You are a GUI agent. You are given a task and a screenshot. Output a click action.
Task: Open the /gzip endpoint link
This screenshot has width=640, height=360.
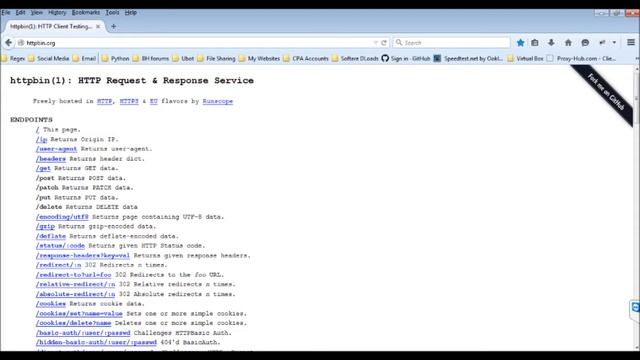(45, 226)
